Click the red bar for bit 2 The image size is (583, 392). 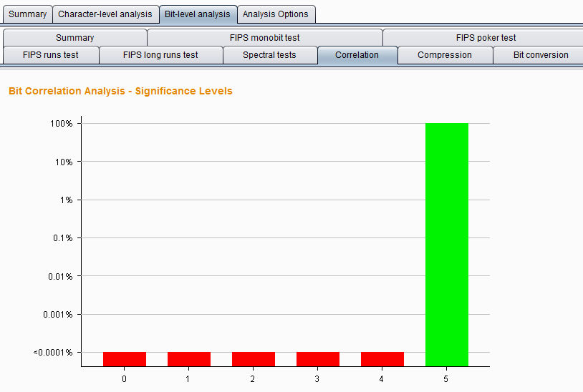[254, 359]
